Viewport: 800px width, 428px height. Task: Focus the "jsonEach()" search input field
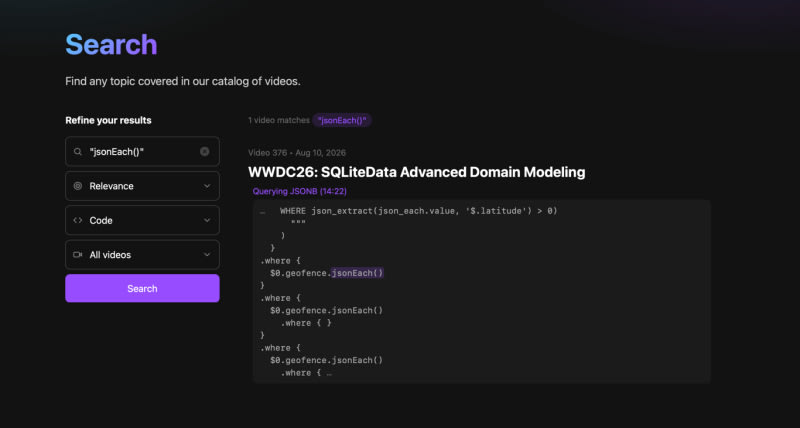(x=142, y=152)
